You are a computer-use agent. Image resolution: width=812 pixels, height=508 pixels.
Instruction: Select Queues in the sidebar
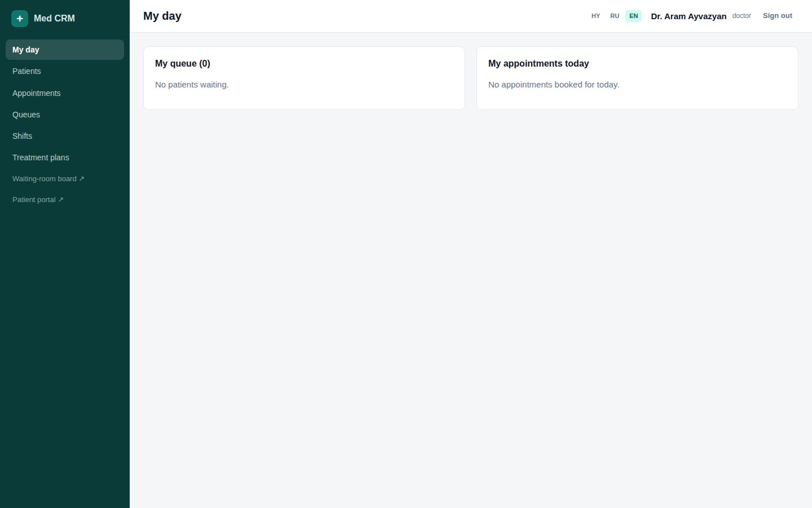pos(65,115)
